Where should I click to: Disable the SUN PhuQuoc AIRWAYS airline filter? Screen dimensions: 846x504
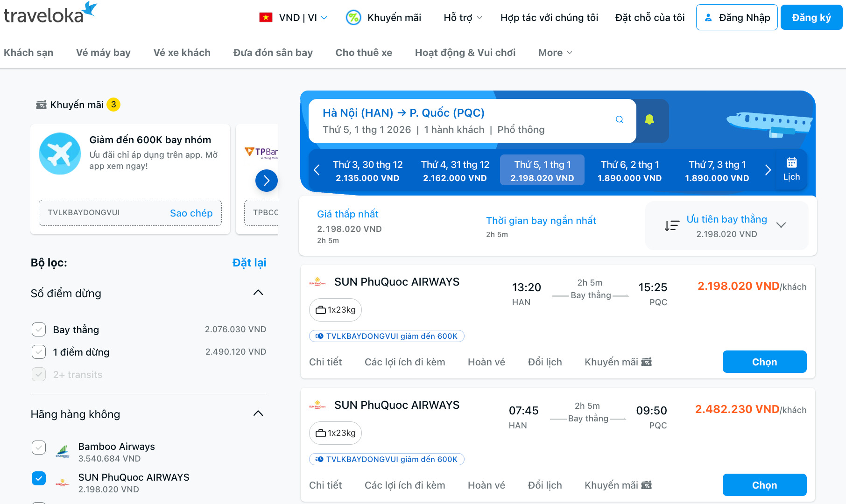click(39, 478)
